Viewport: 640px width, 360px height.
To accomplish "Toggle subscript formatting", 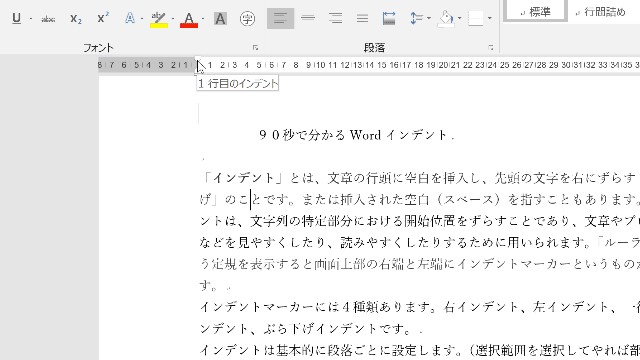I will (x=76, y=19).
